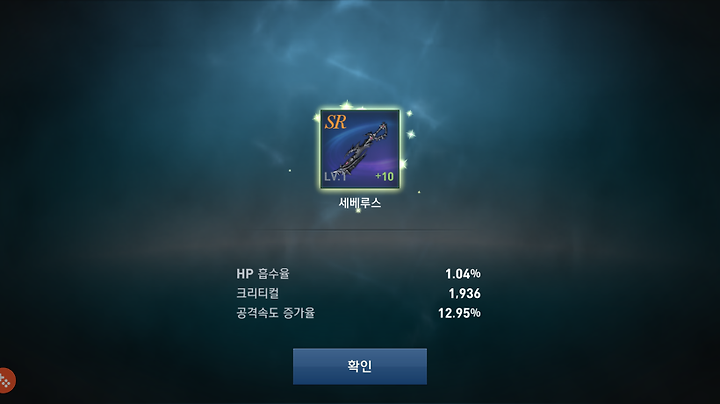Select the HP 흡수율 stat label
Screen dimensions: 720x404
coord(263,274)
